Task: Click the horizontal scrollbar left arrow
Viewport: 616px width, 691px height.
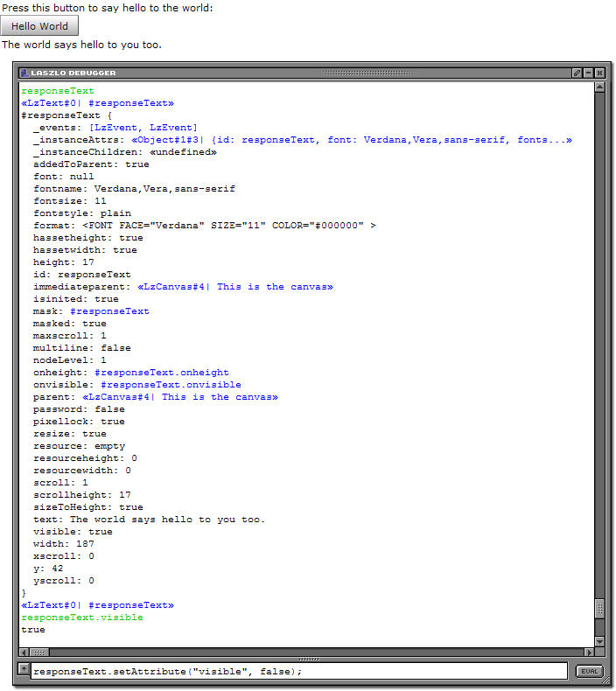Action: point(24,653)
